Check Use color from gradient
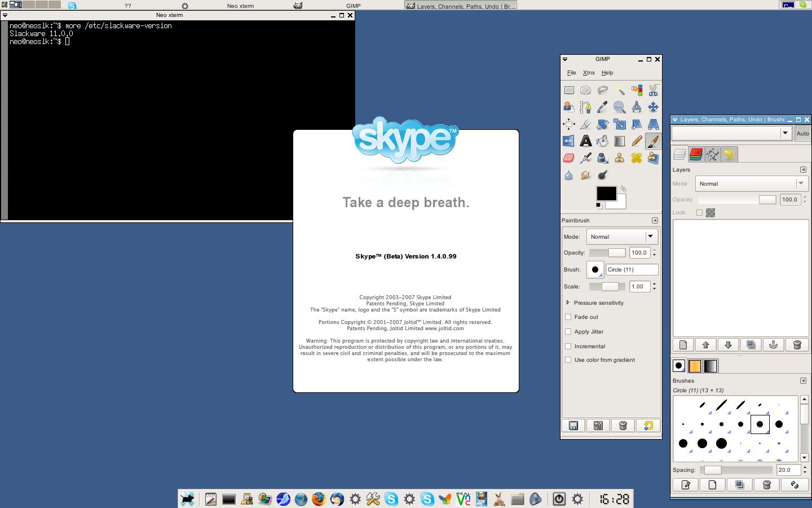The width and height of the screenshot is (812, 508). coord(568,360)
